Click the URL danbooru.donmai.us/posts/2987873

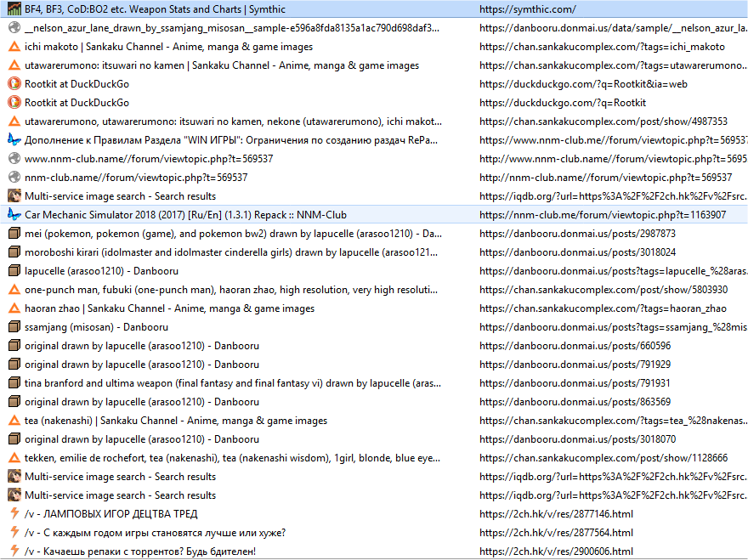[x=578, y=233]
